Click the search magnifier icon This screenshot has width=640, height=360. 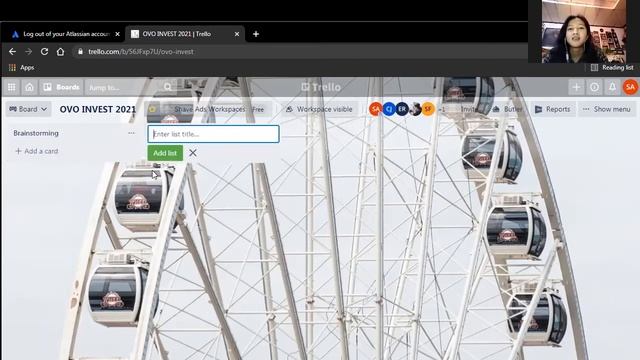pyautogui.click(x=167, y=87)
